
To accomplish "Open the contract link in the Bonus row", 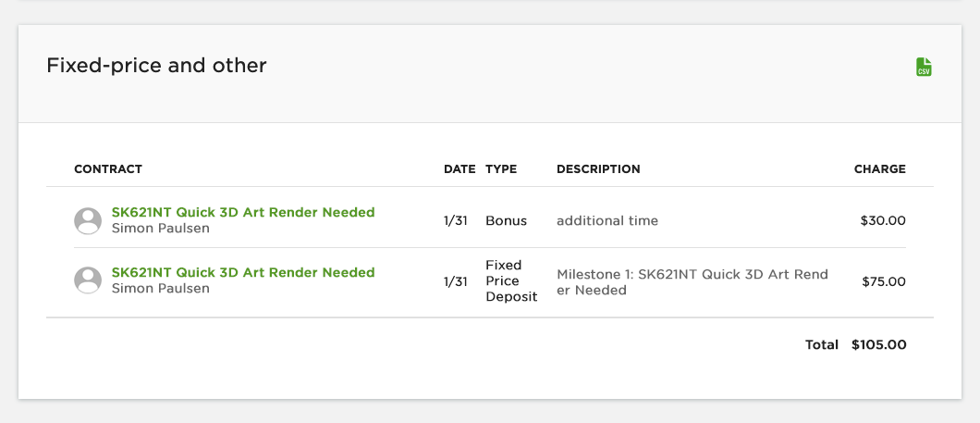I will click(243, 212).
